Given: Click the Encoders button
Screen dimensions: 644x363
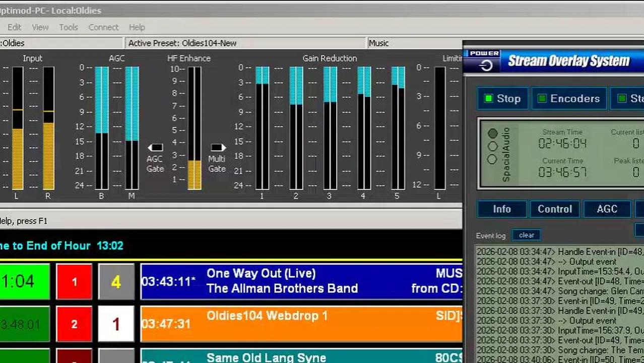Looking at the screenshot, I should [x=568, y=99].
